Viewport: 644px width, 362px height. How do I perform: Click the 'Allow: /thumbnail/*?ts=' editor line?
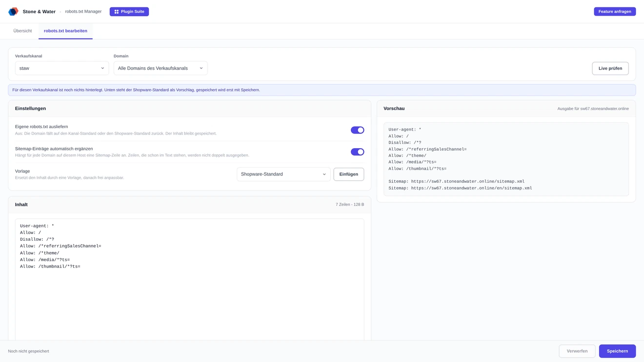tap(50, 267)
